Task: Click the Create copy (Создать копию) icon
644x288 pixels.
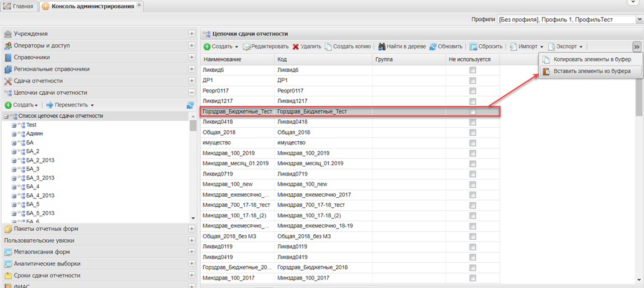Action: 328,47
